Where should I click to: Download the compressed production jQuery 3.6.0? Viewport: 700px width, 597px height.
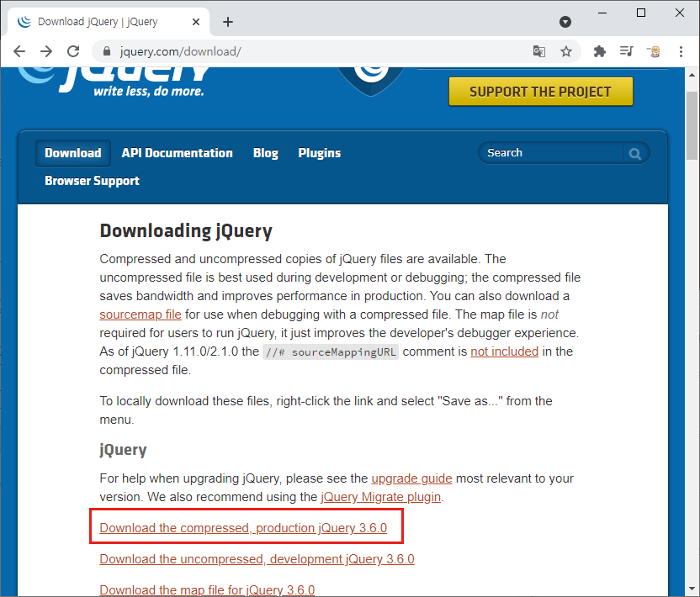(x=243, y=528)
